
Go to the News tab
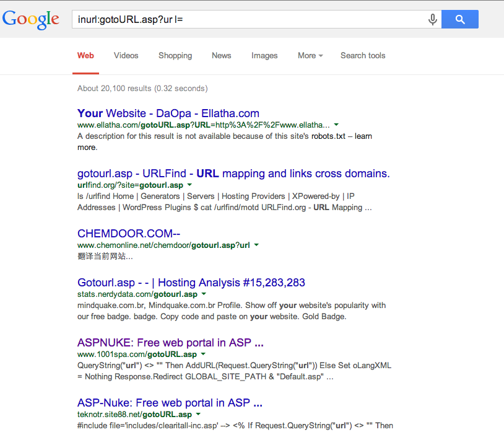pyautogui.click(x=222, y=56)
